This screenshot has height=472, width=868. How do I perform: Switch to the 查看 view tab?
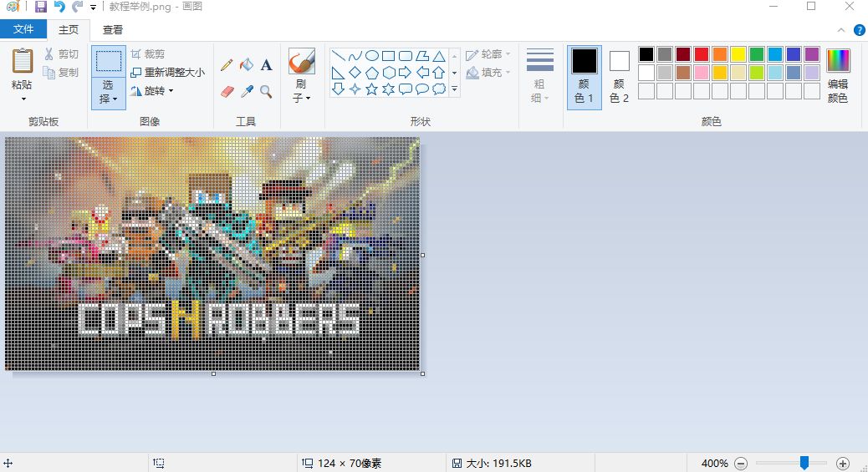113,29
